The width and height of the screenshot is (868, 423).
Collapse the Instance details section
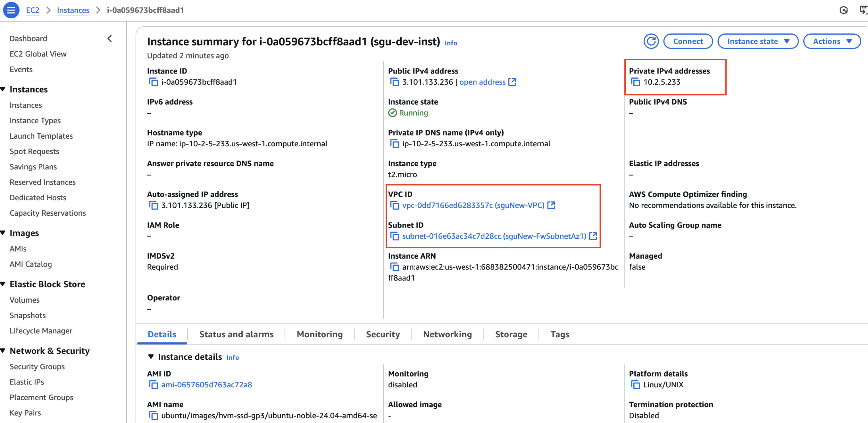[151, 357]
